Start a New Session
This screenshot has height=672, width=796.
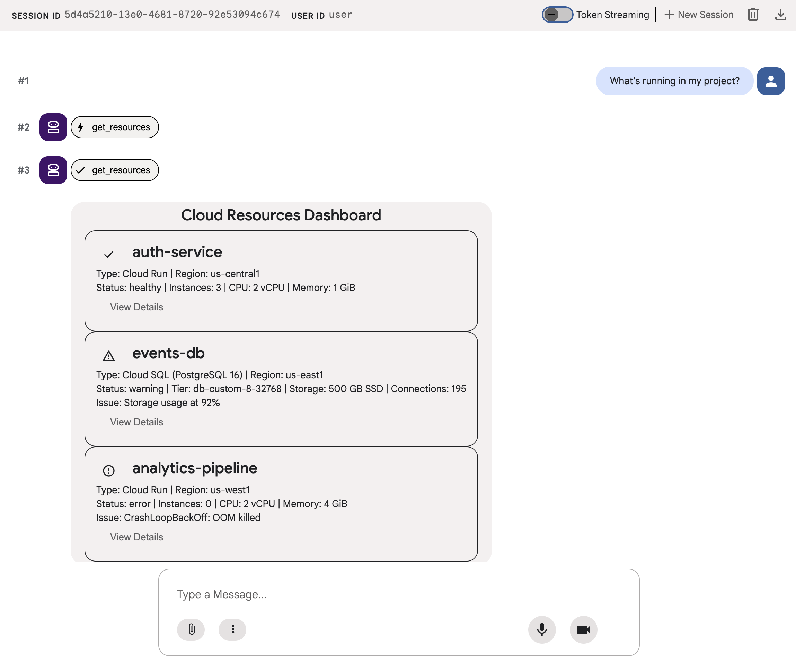point(699,15)
